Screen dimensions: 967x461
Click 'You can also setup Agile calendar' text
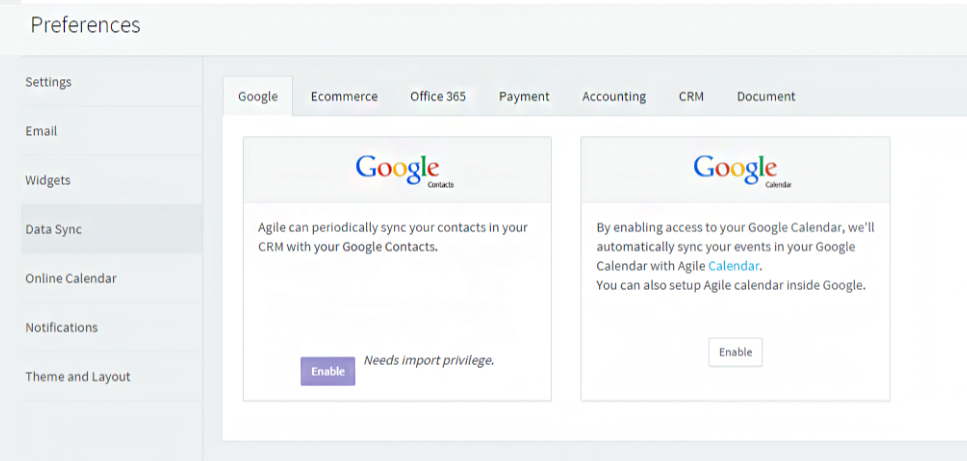731,286
